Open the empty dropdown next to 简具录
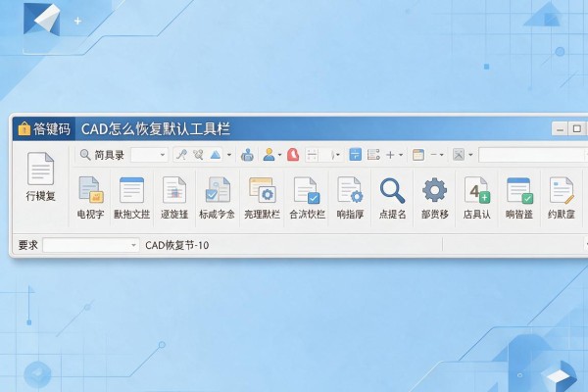Image resolution: width=588 pixels, height=392 pixels. pos(149,155)
